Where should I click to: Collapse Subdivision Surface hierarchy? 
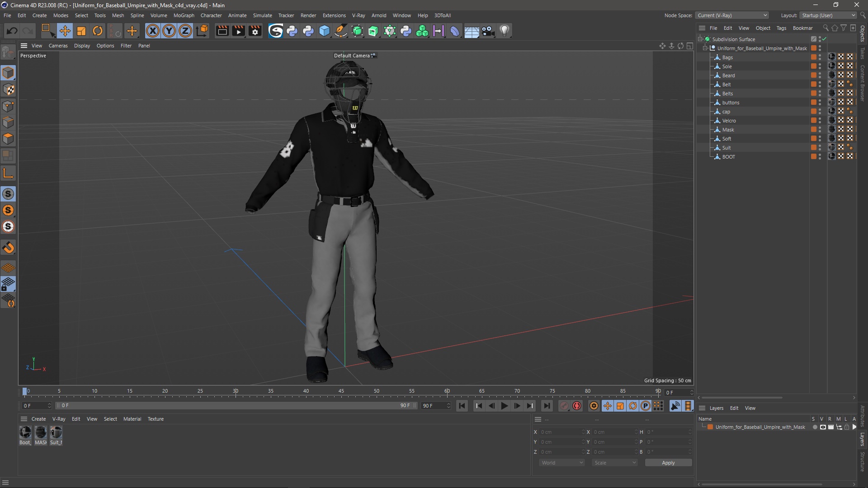(x=700, y=39)
